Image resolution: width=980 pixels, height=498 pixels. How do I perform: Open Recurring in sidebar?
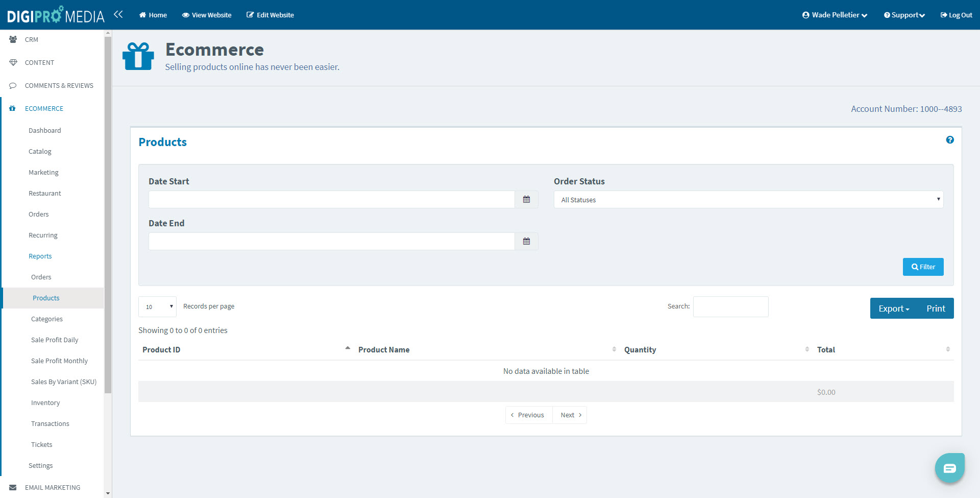(x=43, y=235)
